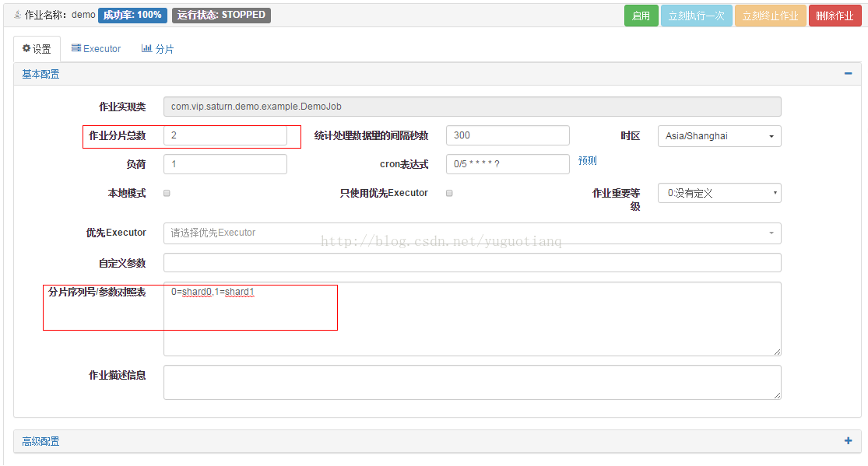Click the 统计处理数据量的间隔秒数 field
The width and height of the screenshot is (868, 466).
(x=508, y=135)
